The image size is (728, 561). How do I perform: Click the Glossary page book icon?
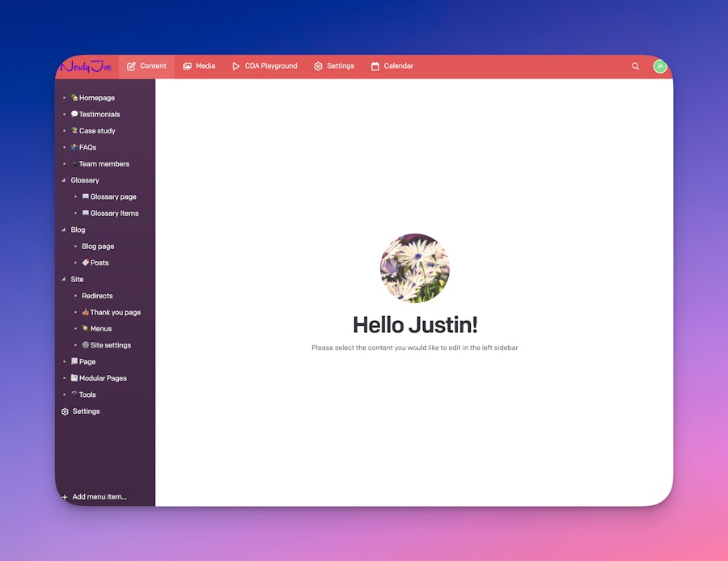pyautogui.click(x=86, y=196)
